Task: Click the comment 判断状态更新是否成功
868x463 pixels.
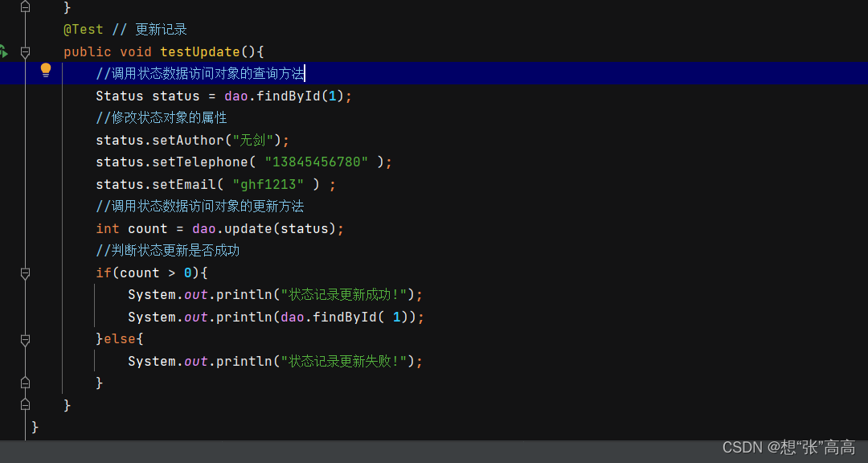Action: 168,251
